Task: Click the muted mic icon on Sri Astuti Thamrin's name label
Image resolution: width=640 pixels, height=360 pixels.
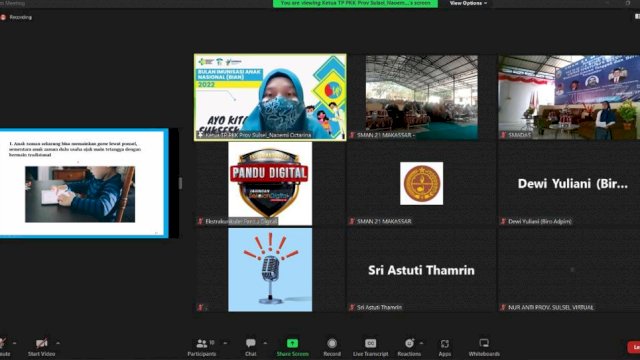Action: 352,307
